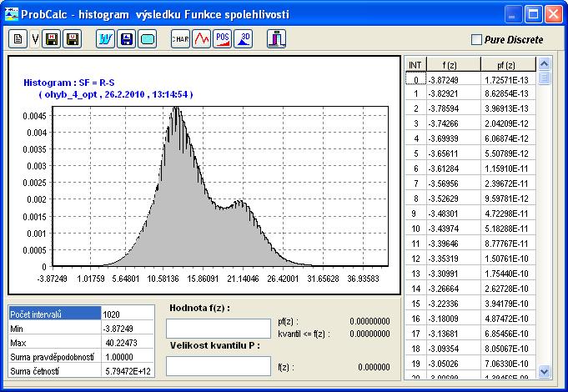The width and height of the screenshot is (568, 392).
Task: Minimize the ProbCalc window
Action: click(x=513, y=14)
